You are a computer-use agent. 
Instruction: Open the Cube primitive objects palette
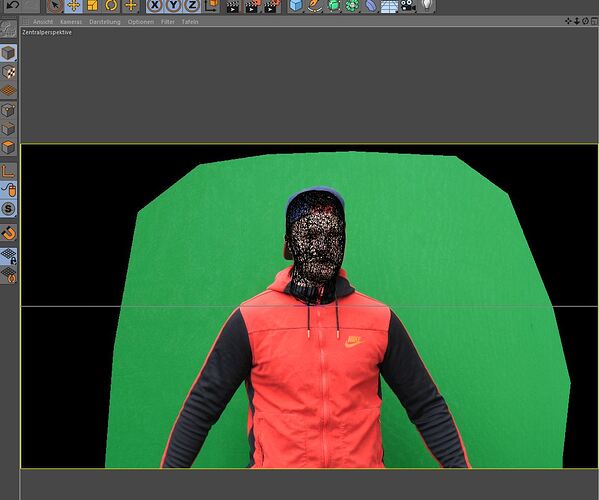(x=296, y=5)
